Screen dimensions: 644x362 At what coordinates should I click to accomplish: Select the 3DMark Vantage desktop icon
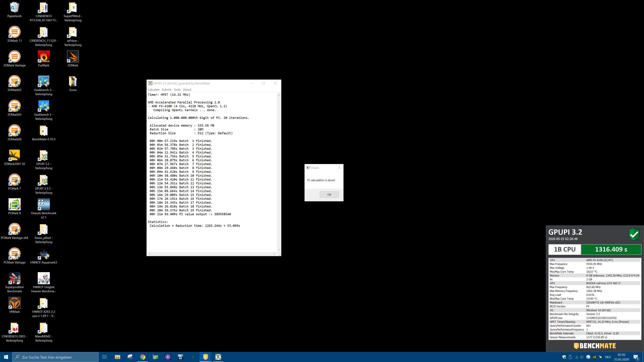coord(14,59)
